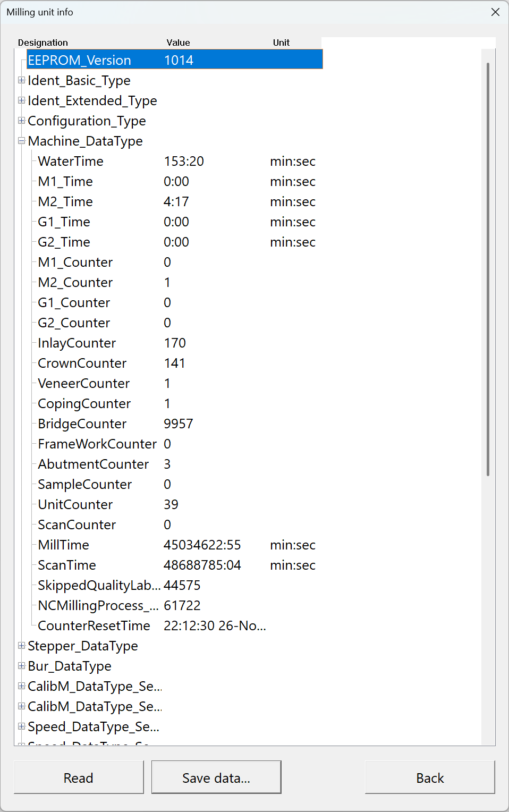Select the AbutmentCounter entry
The height and width of the screenshot is (812, 509).
[93, 464]
